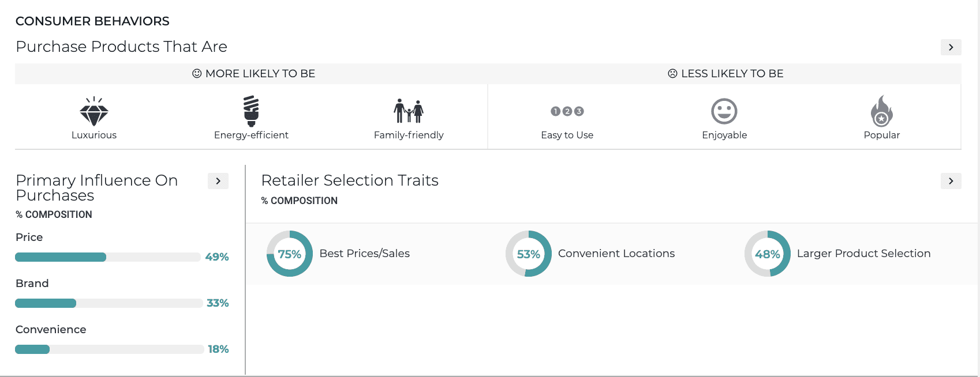Click the 'Popular' label text
Screen dimensions: 980x377
click(x=882, y=135)
